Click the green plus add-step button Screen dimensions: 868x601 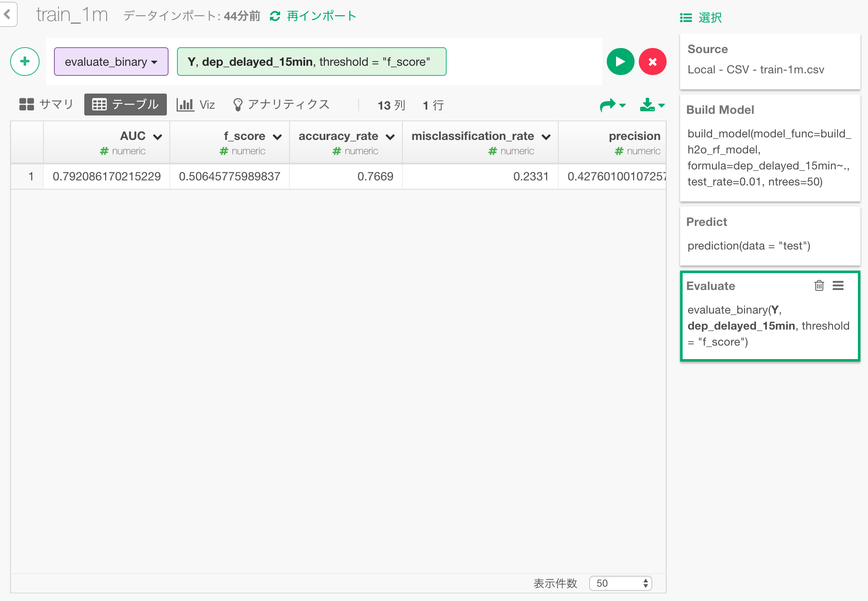[x=25, y=62]
